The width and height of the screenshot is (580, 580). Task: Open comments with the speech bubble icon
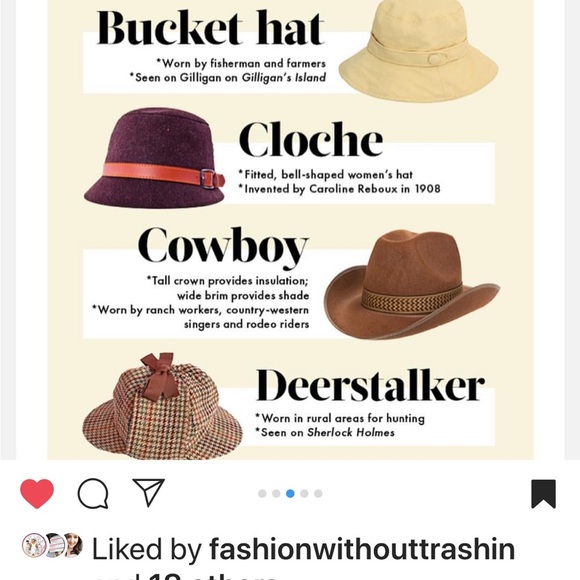pyautogui.click(x=93, y=493)
